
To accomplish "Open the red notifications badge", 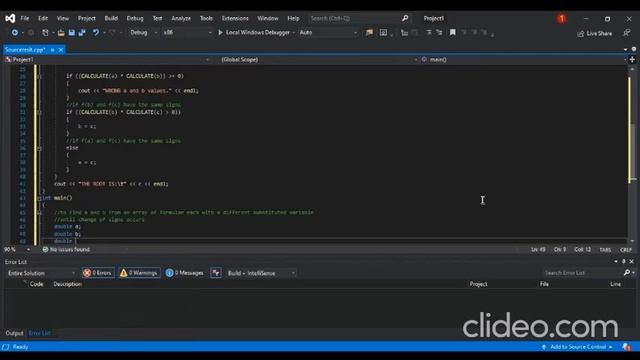I will (562, 18).
